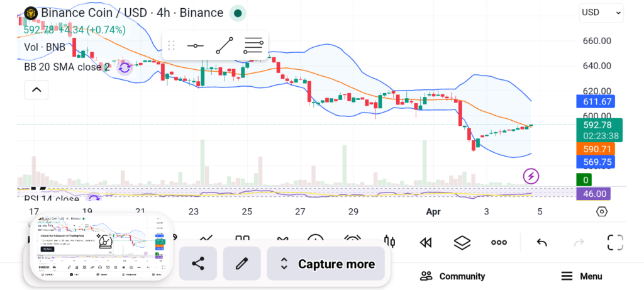Open the Menu tab
This screenshot has width=644, height=290.
tap(582, 276)
